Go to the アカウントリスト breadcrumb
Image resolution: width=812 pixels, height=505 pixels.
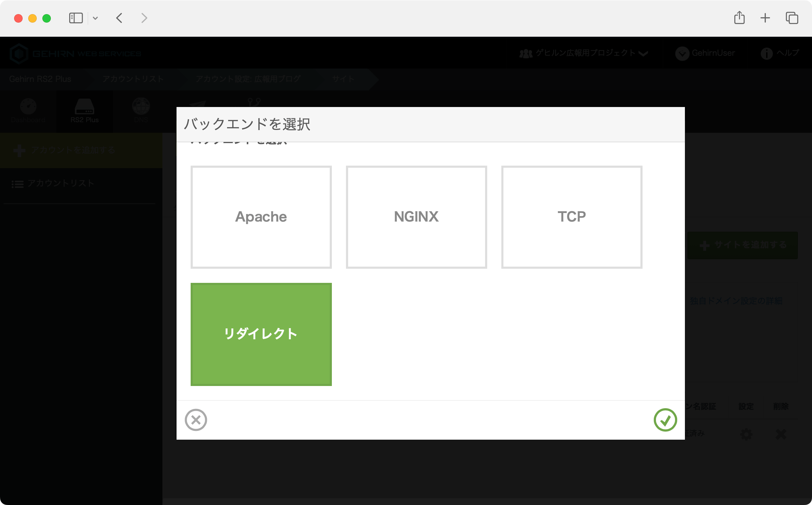click(x=133, y=79)
